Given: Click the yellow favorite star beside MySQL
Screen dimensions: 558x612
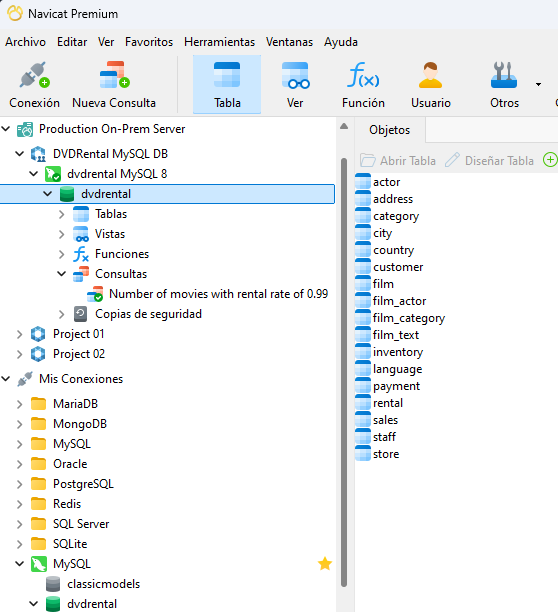Looking at the screenshot, I should (325, 564).
